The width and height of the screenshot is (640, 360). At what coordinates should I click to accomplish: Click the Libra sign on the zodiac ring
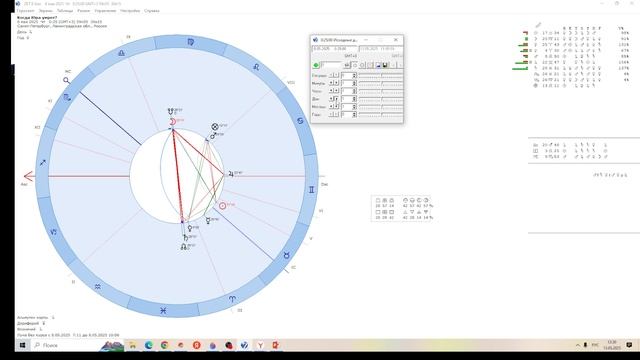pos(122,53)
